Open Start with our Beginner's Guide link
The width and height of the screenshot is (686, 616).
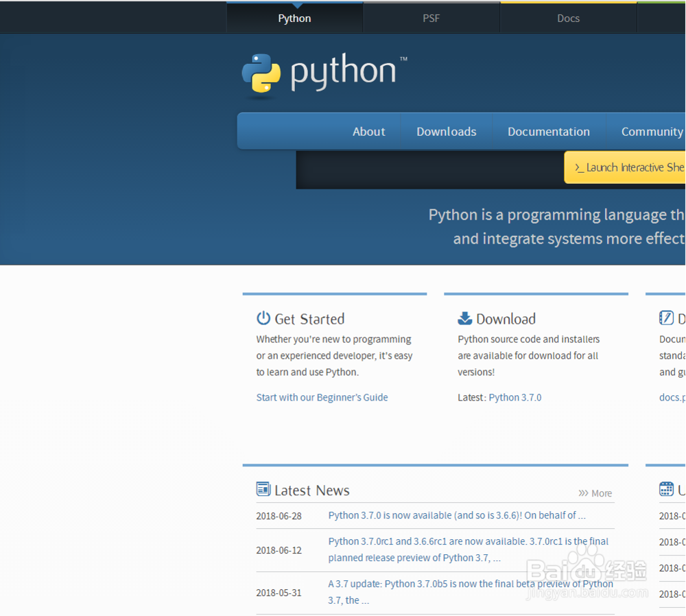coord(322,397)
